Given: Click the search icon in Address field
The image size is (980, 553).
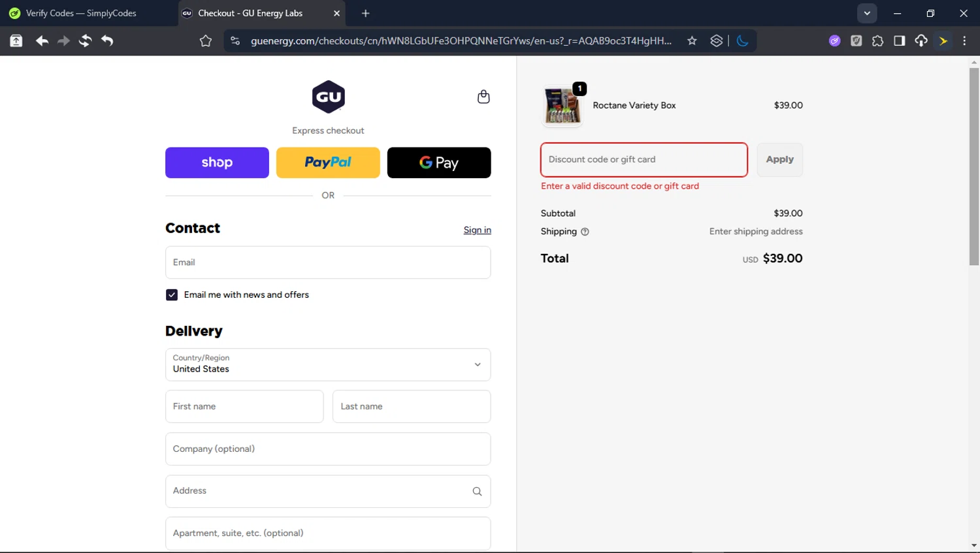Looking at the screenshot, I should [477, 491].
